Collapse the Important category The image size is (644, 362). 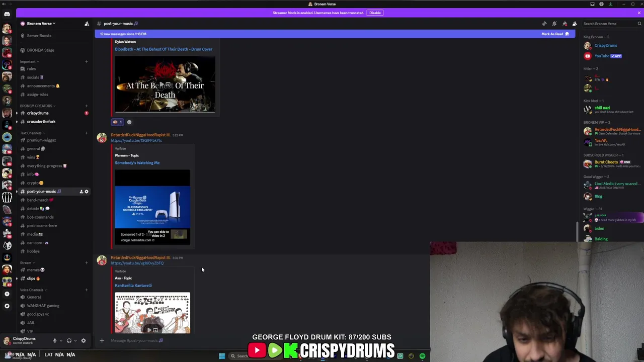click(29, 62)
